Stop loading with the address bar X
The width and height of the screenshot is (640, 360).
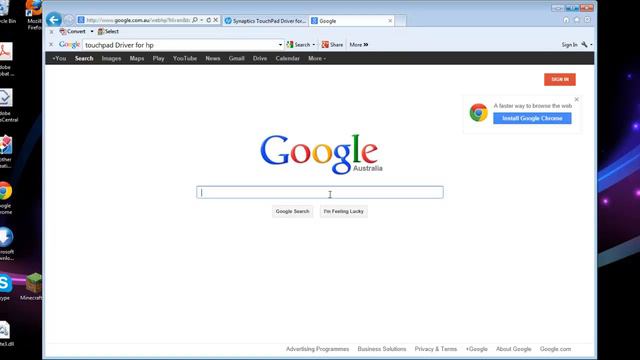point(216,20)
